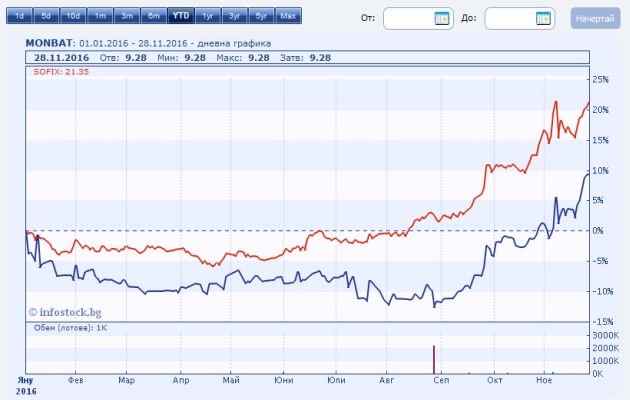Click the Окт month label
The image size is (630, 400).
click(494, 380)
